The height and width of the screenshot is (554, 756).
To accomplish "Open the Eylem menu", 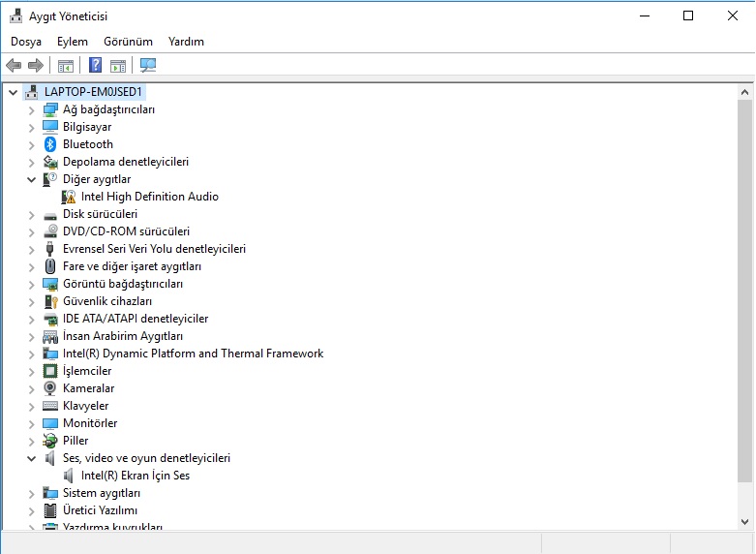I will (x=73, y=42).
